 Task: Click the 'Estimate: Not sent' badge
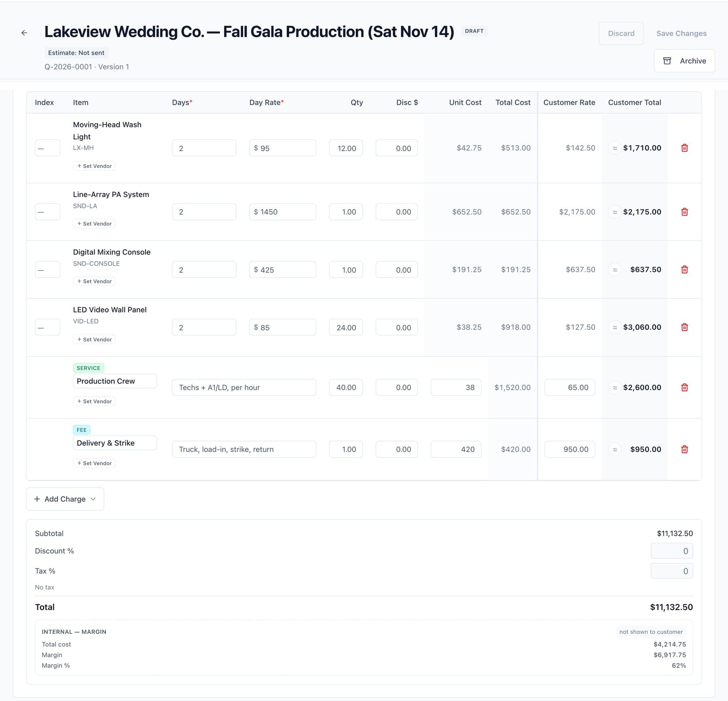click(76, 53)
